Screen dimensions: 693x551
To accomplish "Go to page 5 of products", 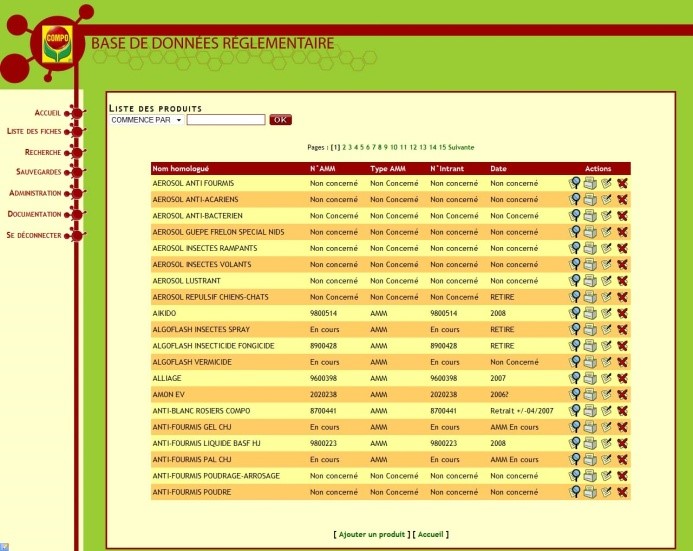I will point(362,147).
